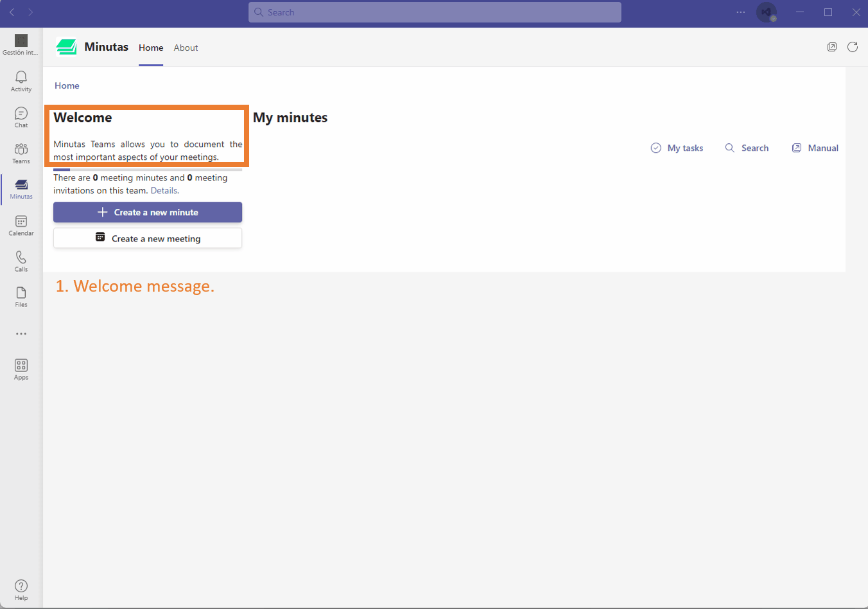This screenshot has height=609, width=868.
Task: Open the Manual
Action: [x=815, y=148]
